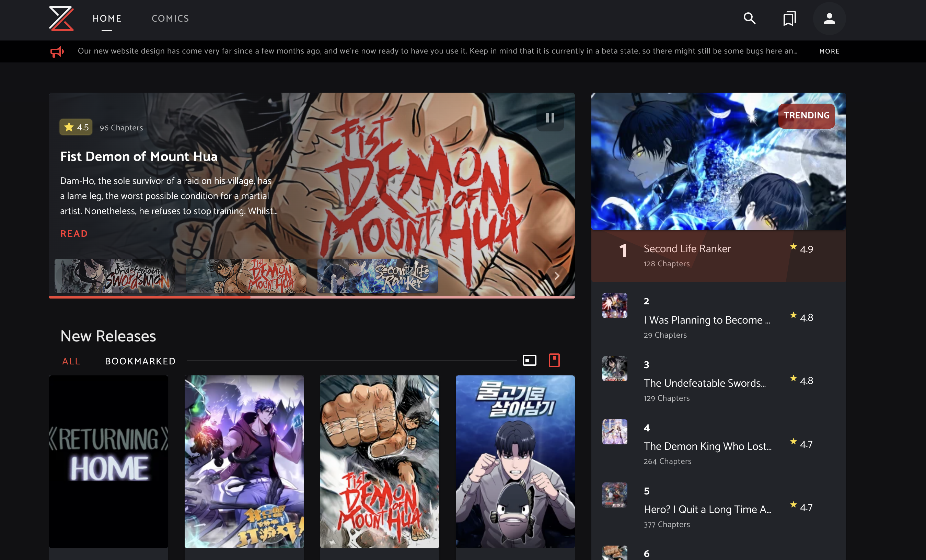The image size is (926, 560).
Task: Select the portrait thumbnail view icon
Action: coord(554,360)
